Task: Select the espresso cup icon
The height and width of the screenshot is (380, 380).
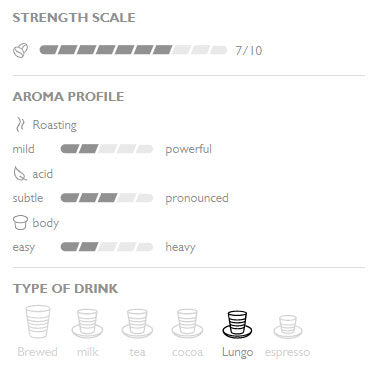Action: [288, 326]
